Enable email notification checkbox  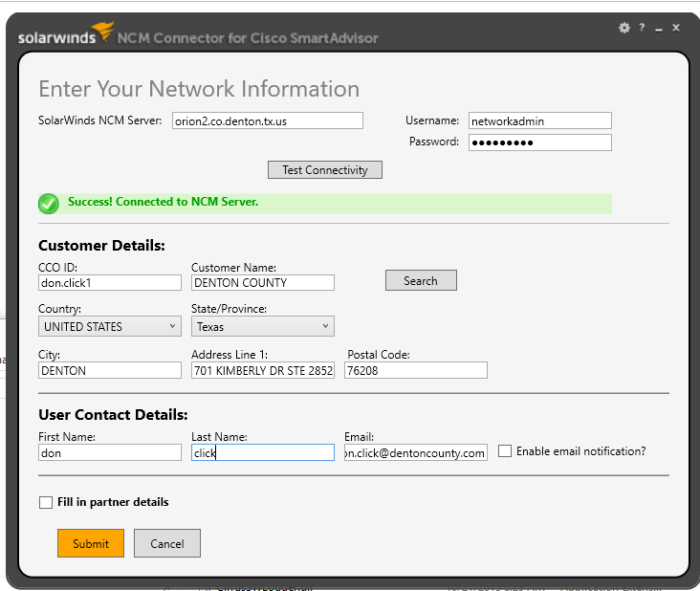tap(505, 450)
